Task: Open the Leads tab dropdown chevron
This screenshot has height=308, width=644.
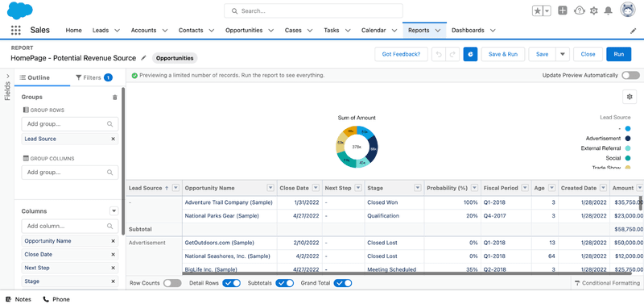Action: tap(117, 31)
